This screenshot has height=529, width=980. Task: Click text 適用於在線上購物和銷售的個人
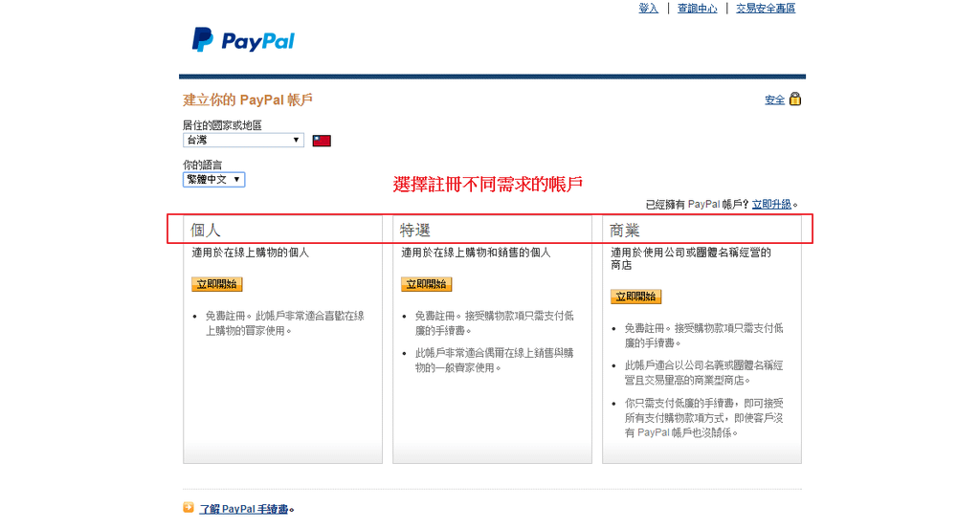pos(476,253)
